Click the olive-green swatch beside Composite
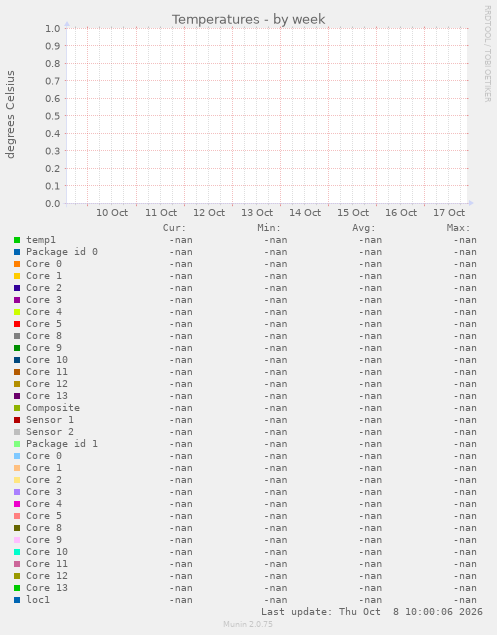The width and height of the screenshot is (497, 635). 17,408
